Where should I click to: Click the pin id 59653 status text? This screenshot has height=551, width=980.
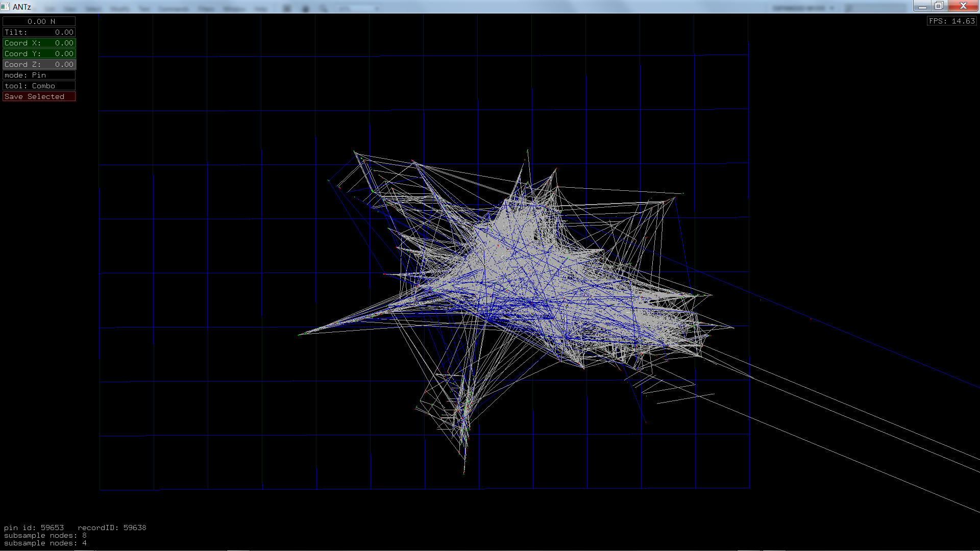[x=34, y=528]
